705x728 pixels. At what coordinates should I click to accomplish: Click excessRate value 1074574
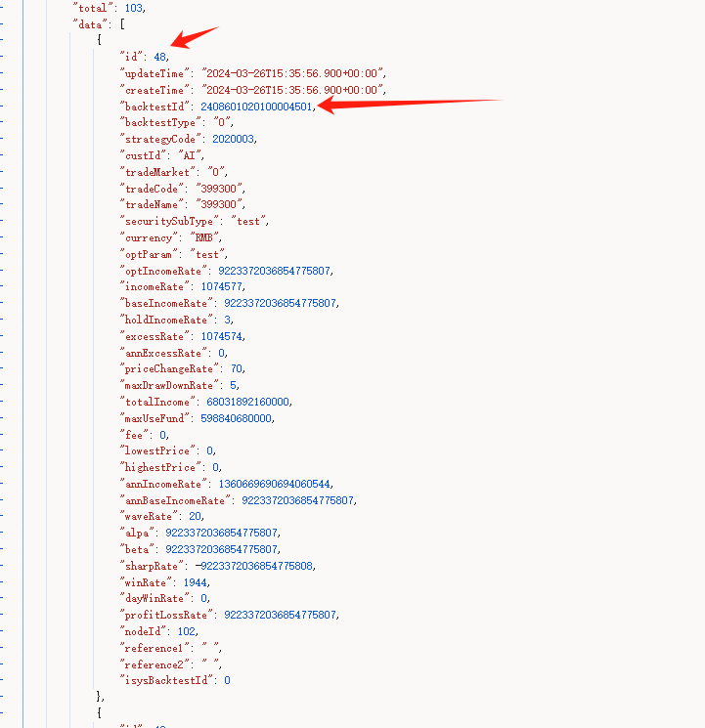point(222,336)
